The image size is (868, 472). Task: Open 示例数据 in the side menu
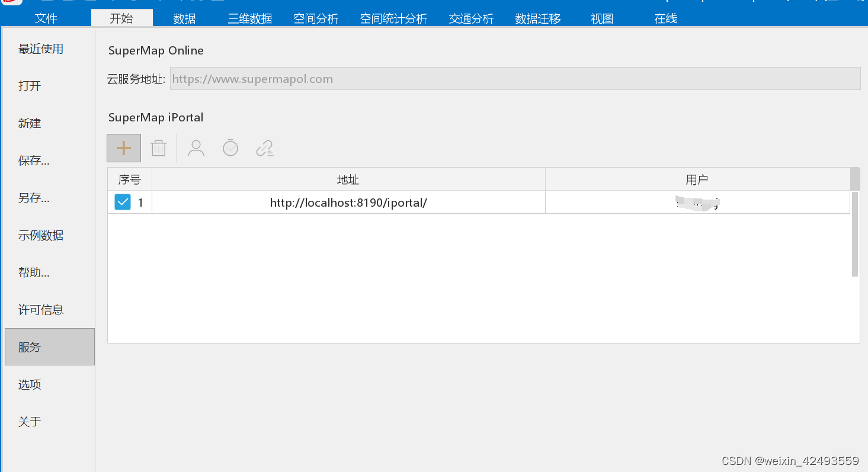[x=50, y=236]
